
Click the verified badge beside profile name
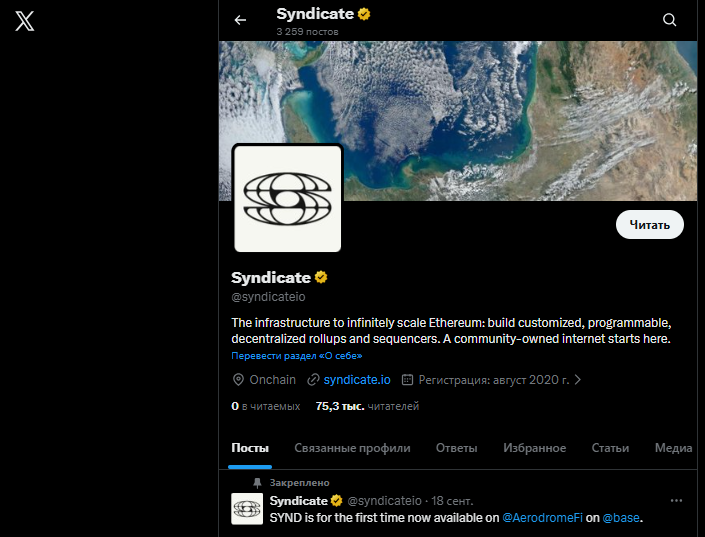click(x=321, y=277)
